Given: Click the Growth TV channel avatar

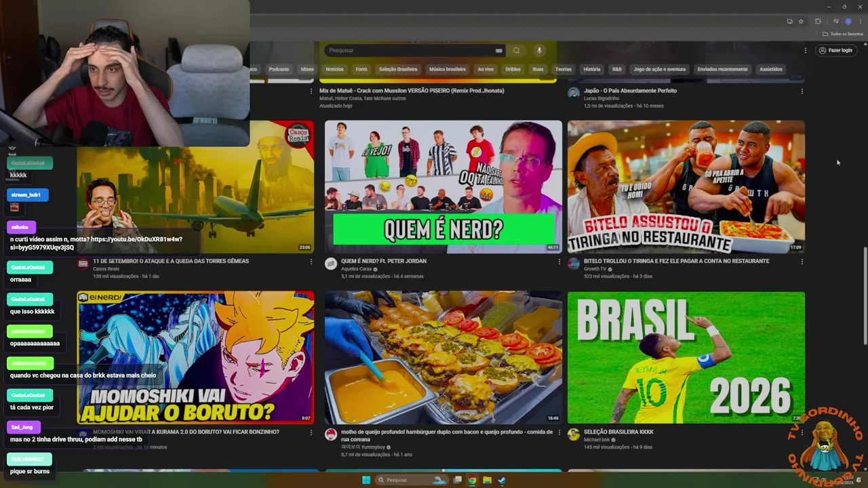Looking at the screenshot, I should (x=574, y=264).
